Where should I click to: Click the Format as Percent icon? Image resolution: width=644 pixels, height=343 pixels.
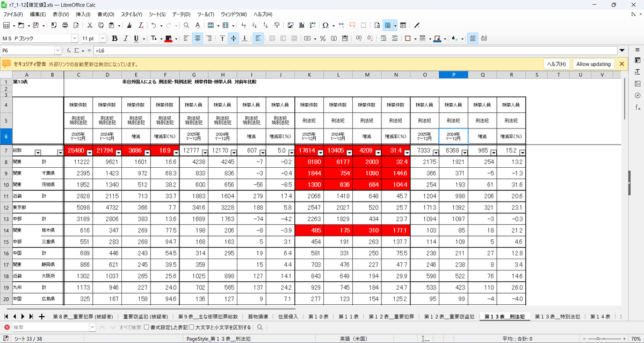[x=323, y=38]
